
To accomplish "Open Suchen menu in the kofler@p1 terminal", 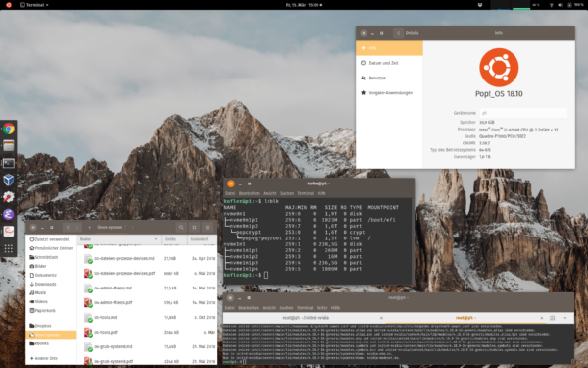I will pos(287,193).
